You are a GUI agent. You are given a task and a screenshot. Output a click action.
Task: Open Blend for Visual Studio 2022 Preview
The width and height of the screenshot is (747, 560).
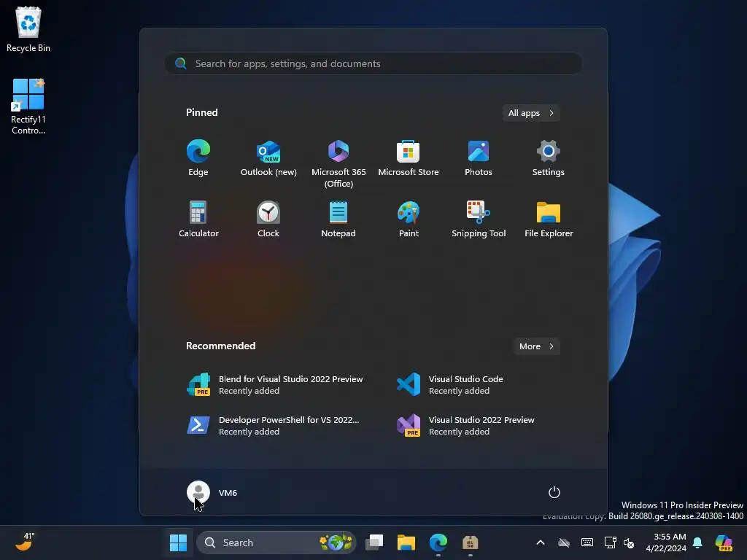click(x=275, y=385)
